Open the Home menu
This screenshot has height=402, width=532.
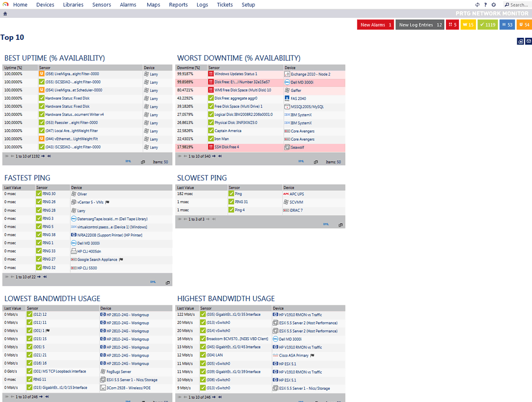coord(20,5)
